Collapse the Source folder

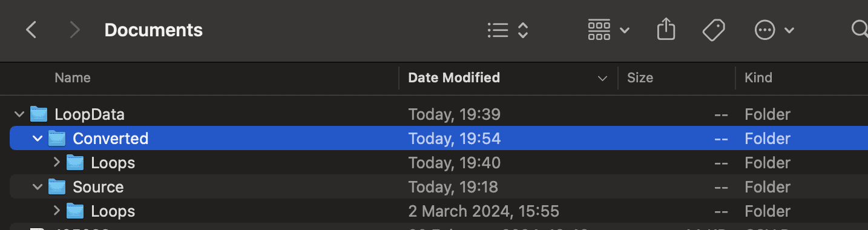coord(38,187)
